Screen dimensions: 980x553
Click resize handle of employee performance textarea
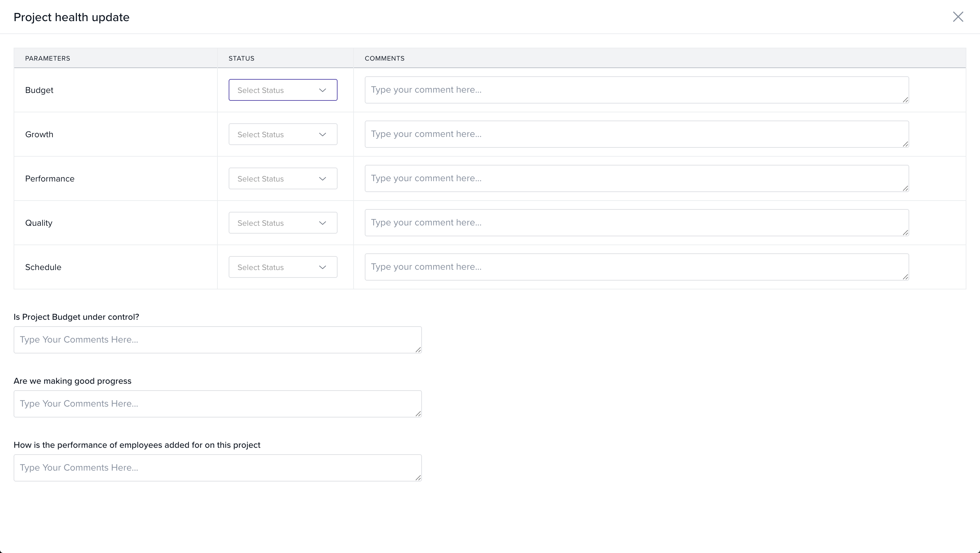(418, 478)
